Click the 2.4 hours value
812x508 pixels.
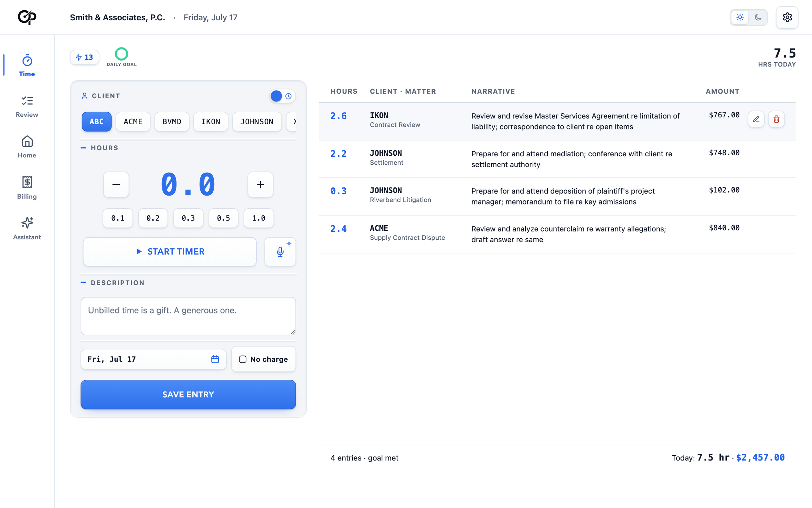[x=339, y=229]
